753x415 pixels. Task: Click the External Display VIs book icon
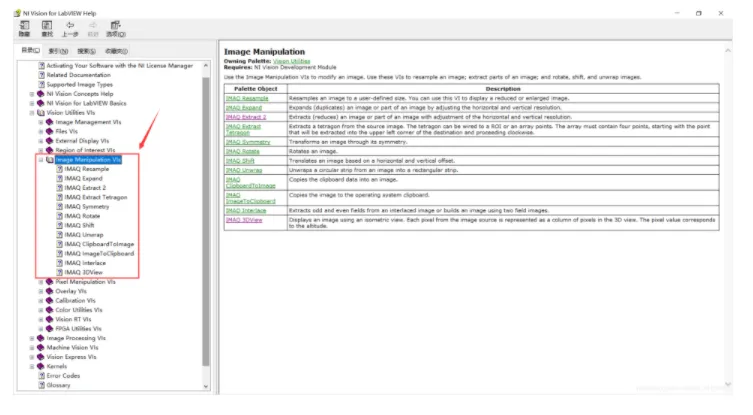(49, 141)
